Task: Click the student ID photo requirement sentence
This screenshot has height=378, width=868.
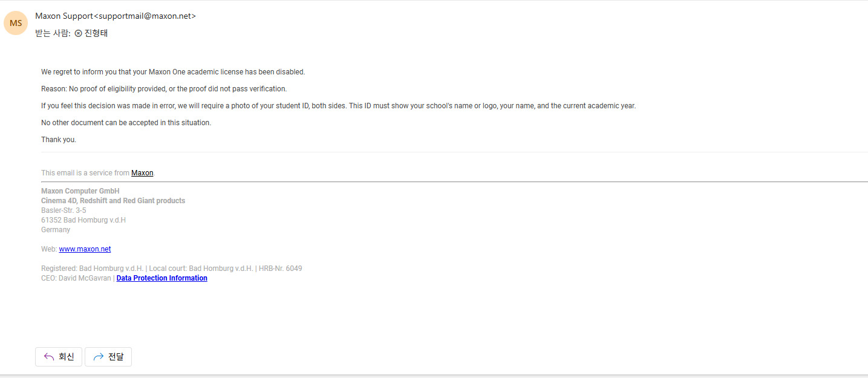Action: tap(338, 106)
